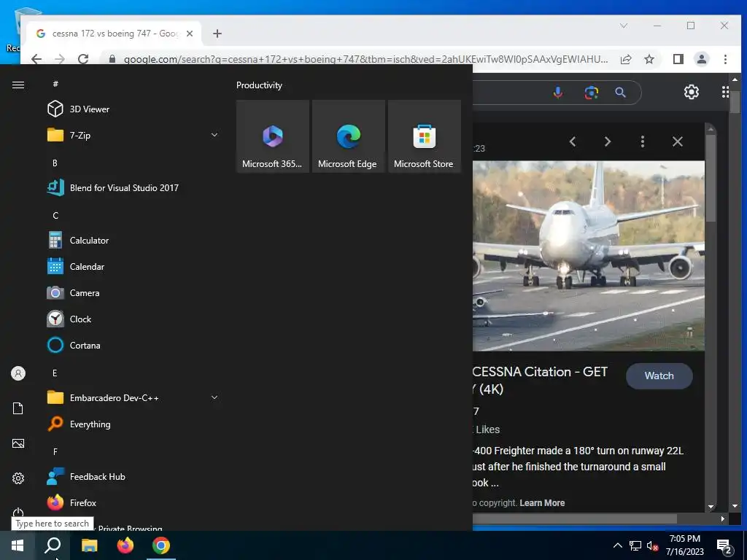Click the Google search magnifier button
The height and width of the screenshot is (560, 747).
pos(620,93)
